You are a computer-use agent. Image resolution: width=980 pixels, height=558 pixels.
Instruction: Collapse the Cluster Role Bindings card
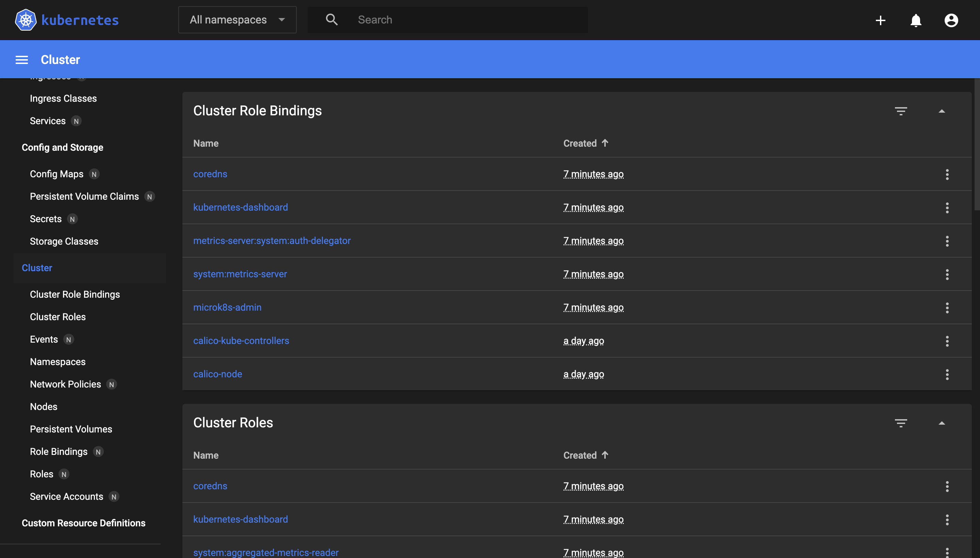tap(942, 111)
